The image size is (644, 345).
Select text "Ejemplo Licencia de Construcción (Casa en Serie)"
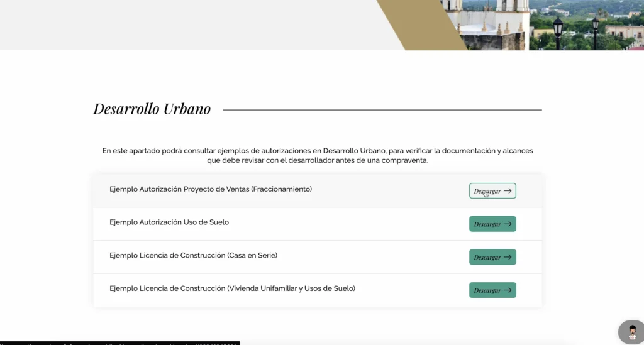pyautogui.click(x=194, y=255)
